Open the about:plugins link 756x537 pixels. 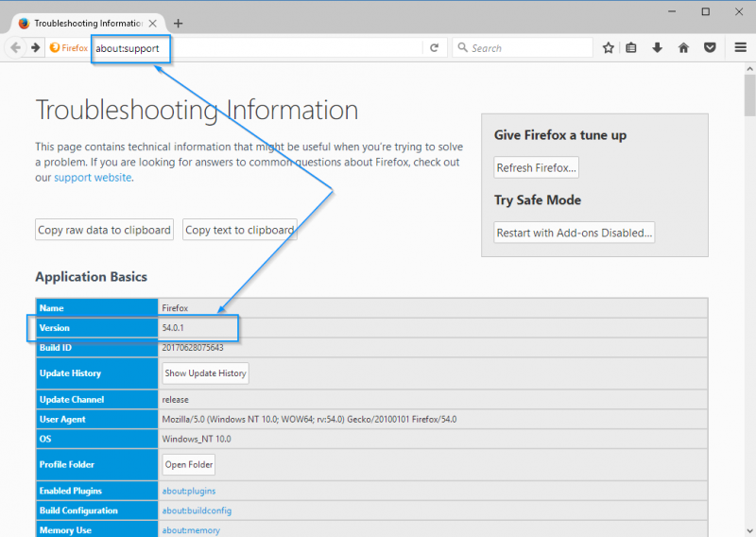188,491
